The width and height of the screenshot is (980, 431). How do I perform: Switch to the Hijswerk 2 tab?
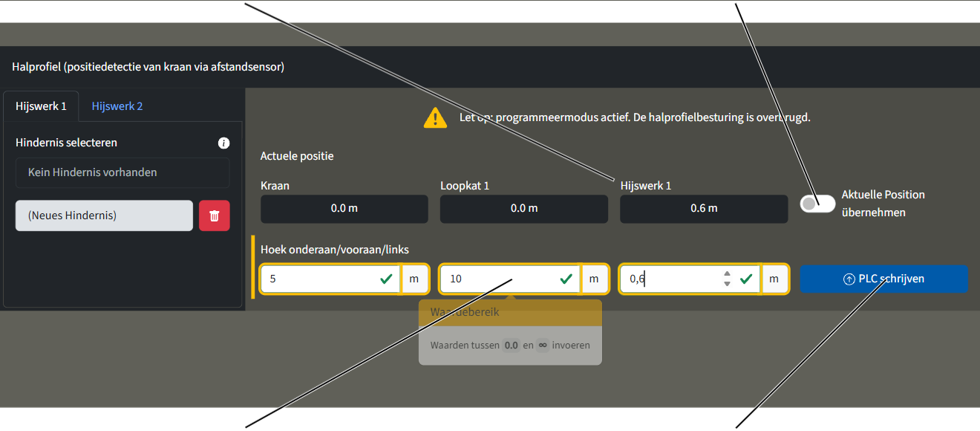pos(117,106)
